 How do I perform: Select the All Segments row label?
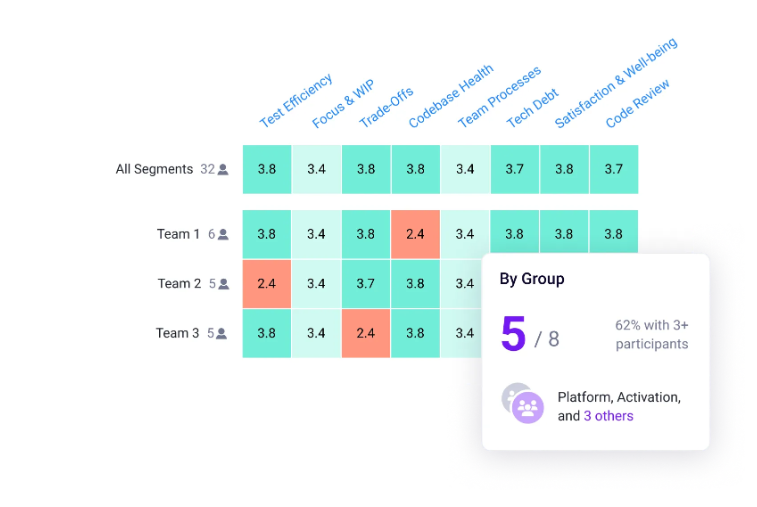click(x=154, y=169)
